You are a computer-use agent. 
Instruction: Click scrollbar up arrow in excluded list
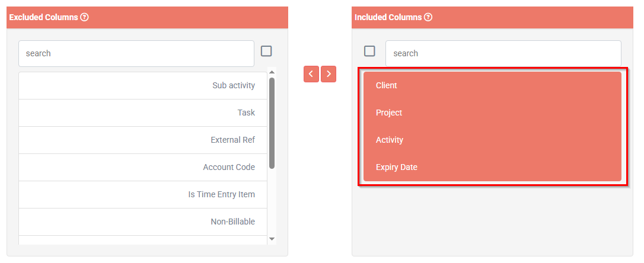point(272,72)
